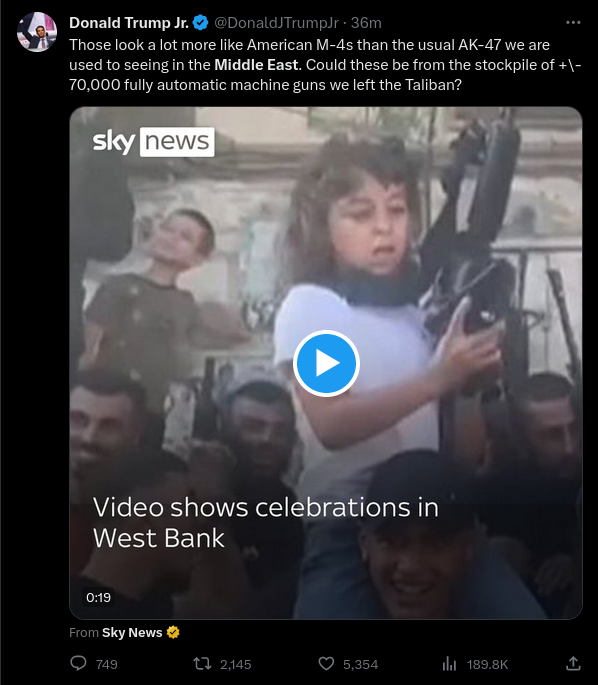The height and width of the screenshot is (685, 598).
Task: Click the gold verified badge beside Sky News
Action: point(173,632)
